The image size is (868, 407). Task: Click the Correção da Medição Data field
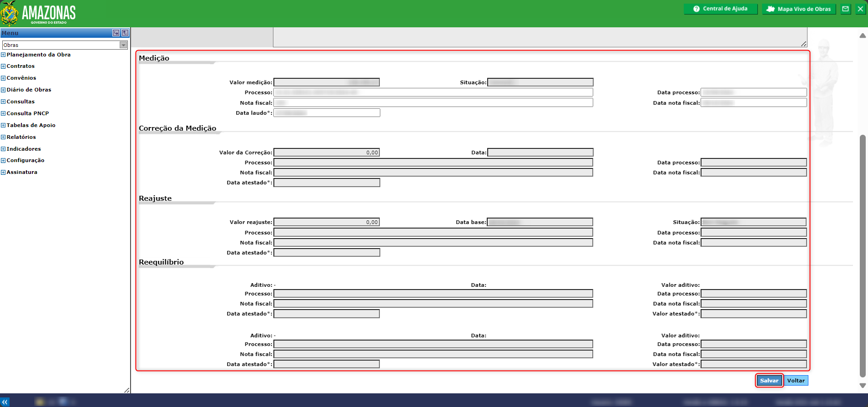[540, 153]
